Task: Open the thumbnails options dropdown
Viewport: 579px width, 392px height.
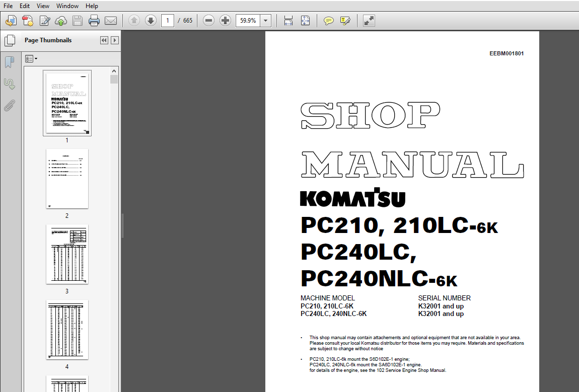Action: pos(31,59)
